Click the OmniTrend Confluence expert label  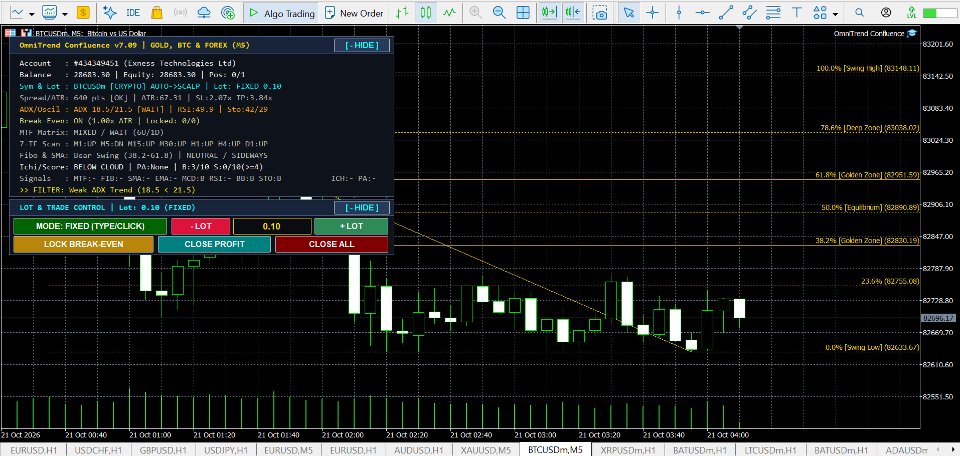click(875, 33)
